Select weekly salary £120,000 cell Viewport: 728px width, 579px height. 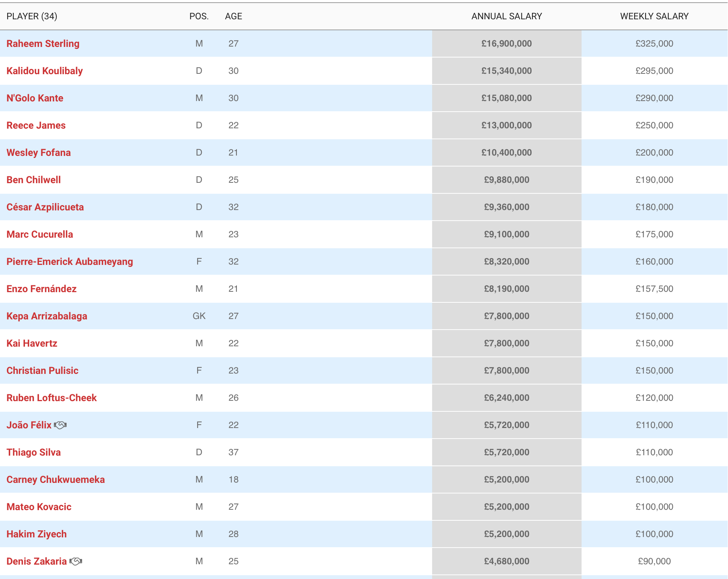coord(654,398)
